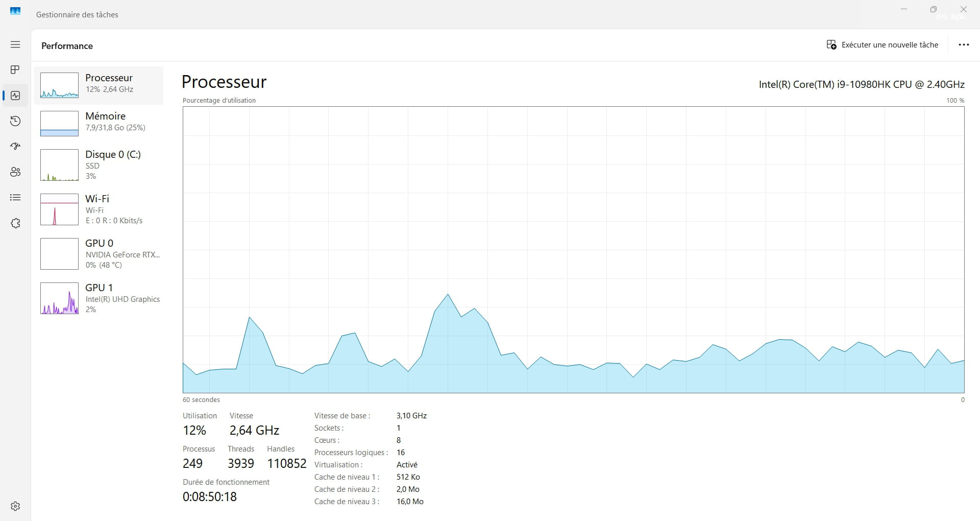Click the Processeurs logiques value 16

pyautogui.click(x=401, y=453)
